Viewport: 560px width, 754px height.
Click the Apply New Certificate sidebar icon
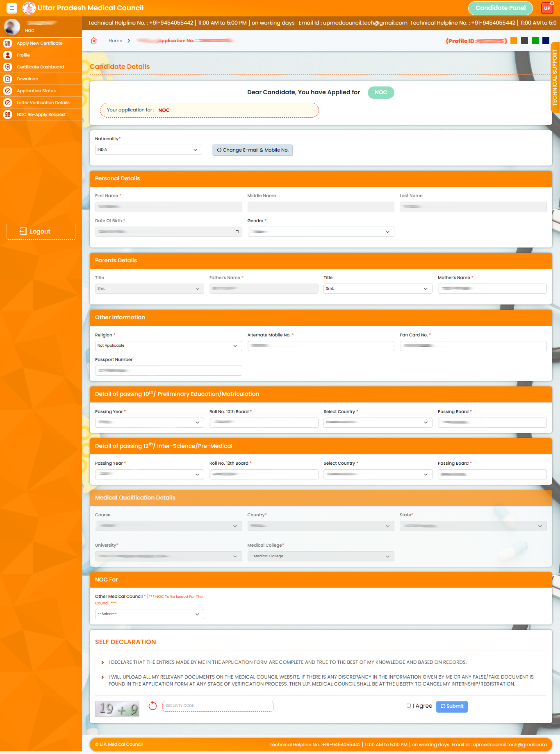pos(8,43)
